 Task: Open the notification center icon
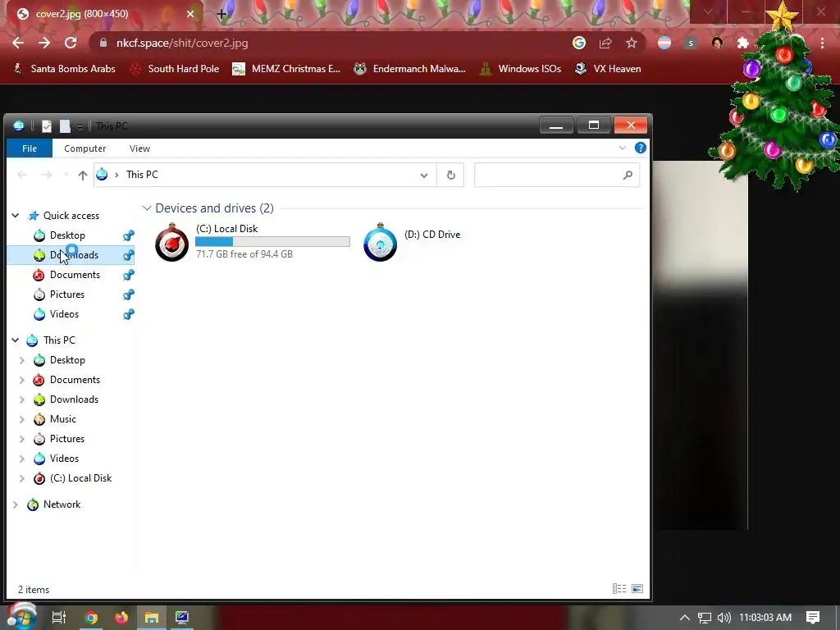point(813,618)
